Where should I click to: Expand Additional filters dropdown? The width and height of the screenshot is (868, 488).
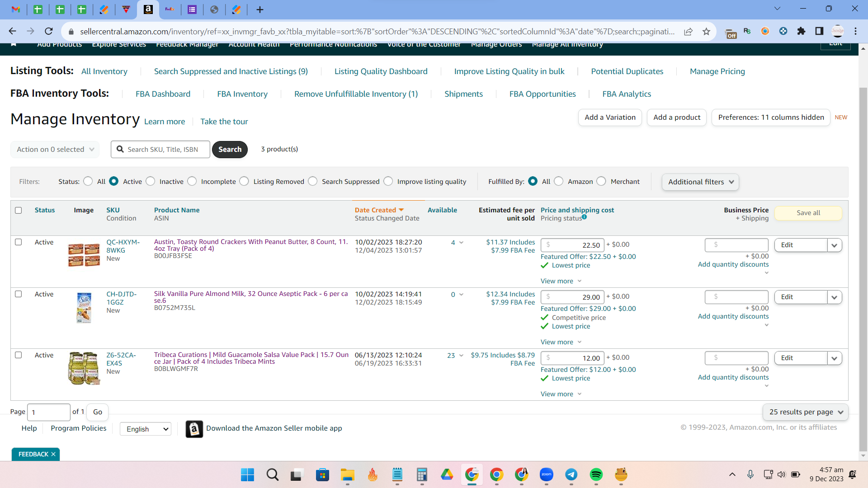(x=700, y=182)
